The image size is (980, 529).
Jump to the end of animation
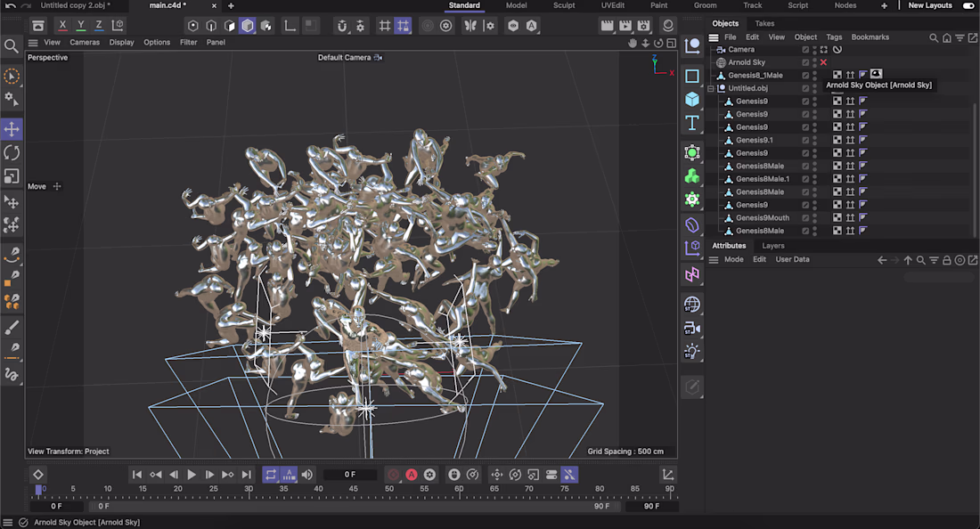click(246, 475)
